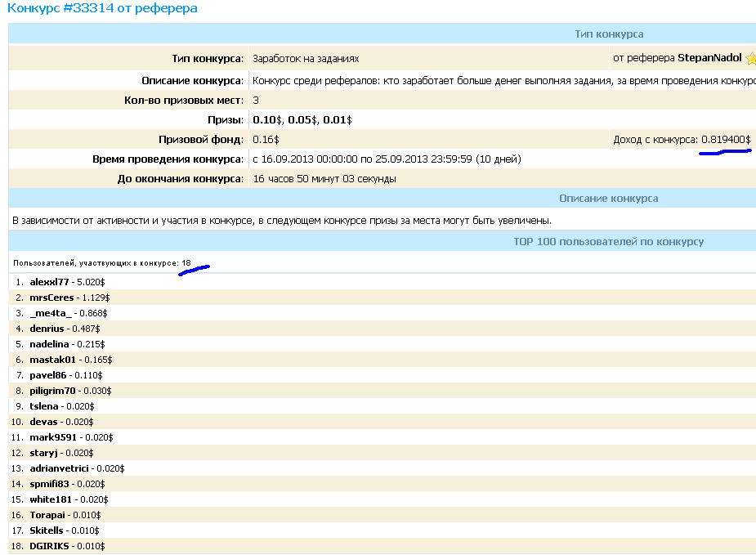The height and width of the screenshot is (555, 756).
Task: Open user _me4ta_ profile
Action: 51,313
